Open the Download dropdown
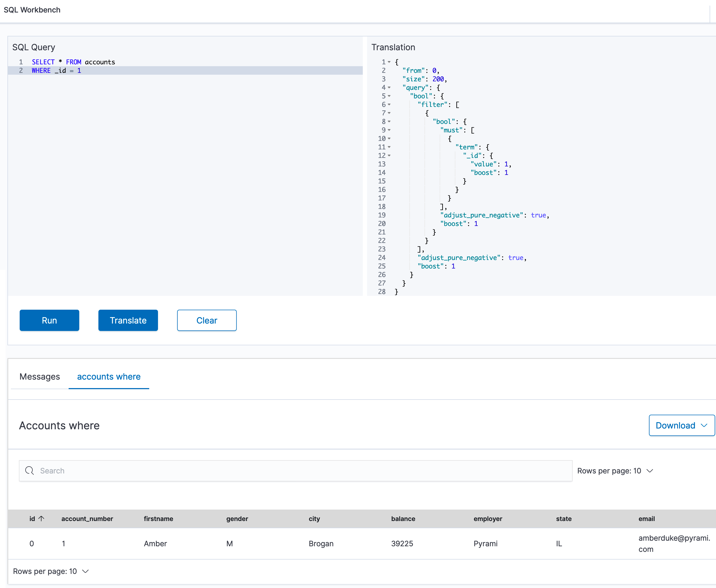Viewport: 716px width, 588px height. point(681,425)
